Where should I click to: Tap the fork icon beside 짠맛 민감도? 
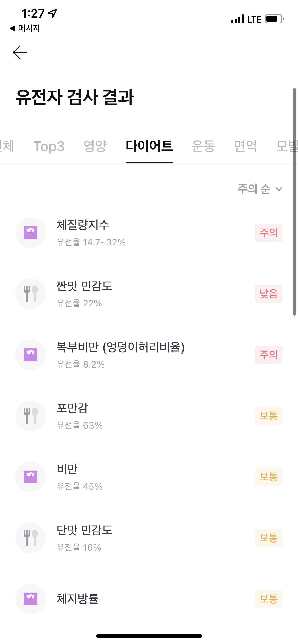(x=31, y=294)
